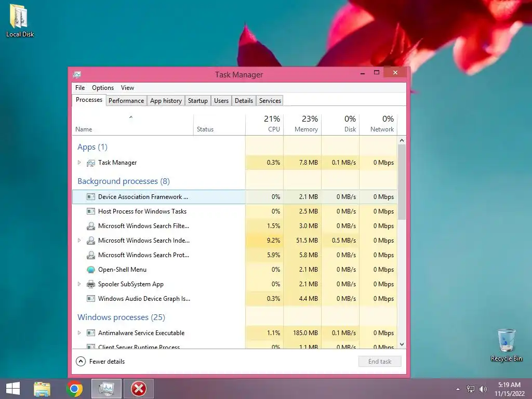Click the Device Association Framework process icon

click(90, 197)
